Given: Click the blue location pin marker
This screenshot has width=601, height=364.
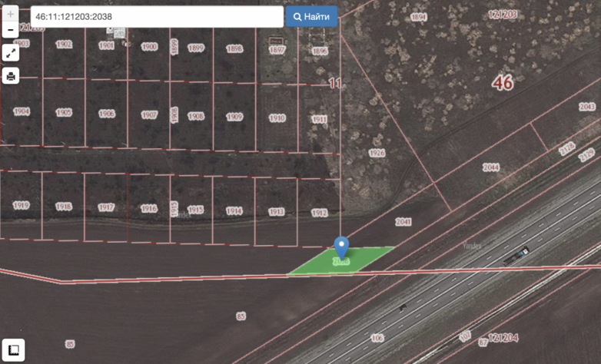Looking at the screenshot, I should pyautogui.click(x=342, y=247).
